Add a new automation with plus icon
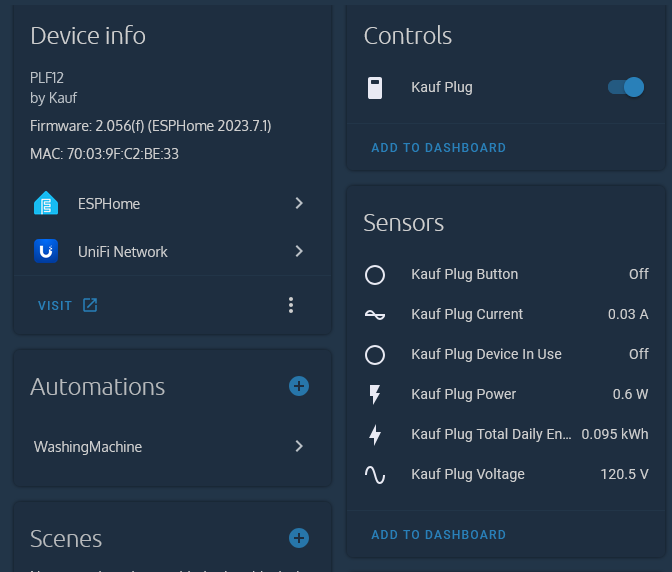The image size is (672, 572). (x=298, y=386)
